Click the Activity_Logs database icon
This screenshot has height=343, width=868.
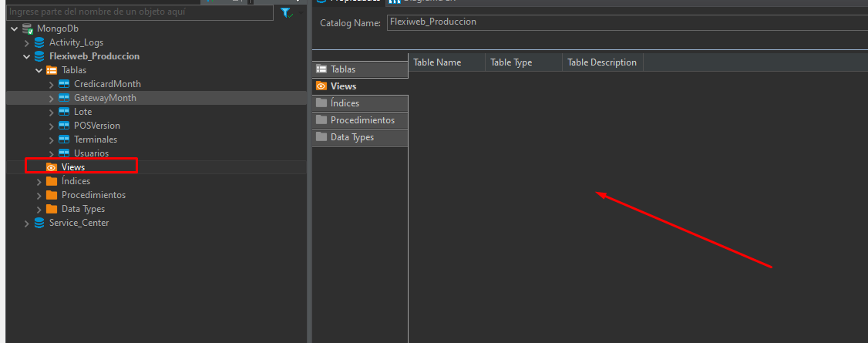click(39, 42)
